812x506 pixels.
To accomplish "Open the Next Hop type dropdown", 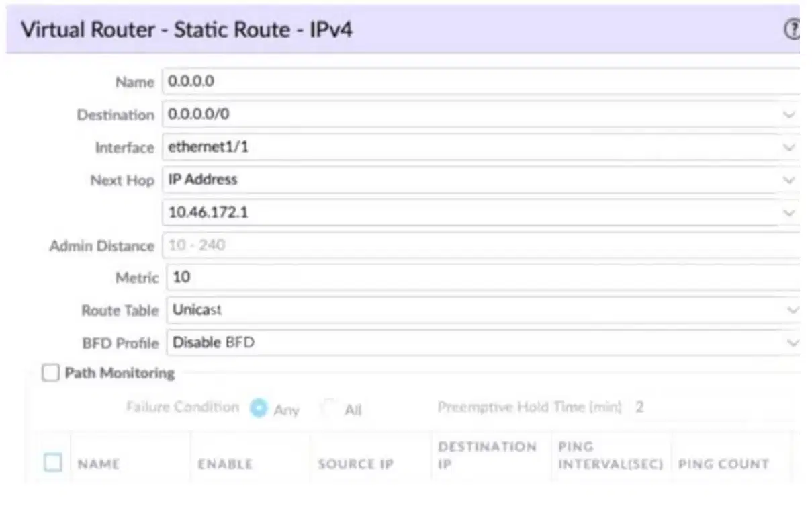I will (481, 179).
